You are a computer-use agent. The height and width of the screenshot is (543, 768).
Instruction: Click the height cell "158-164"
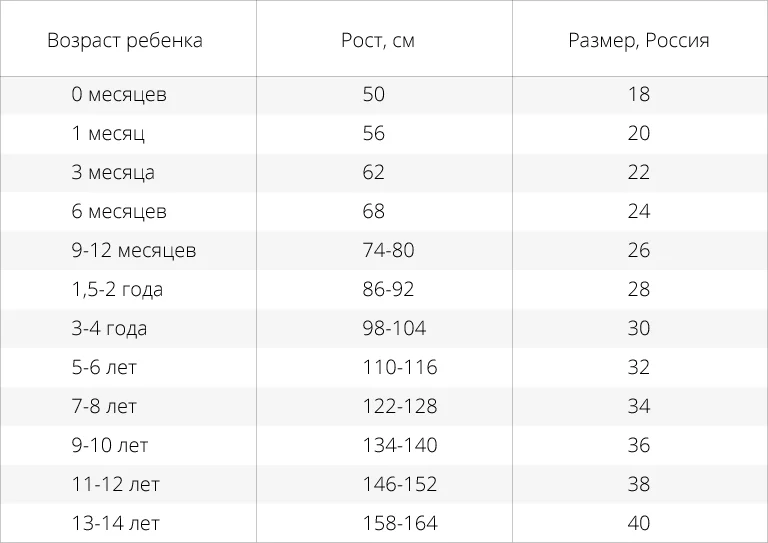[400, 524]
